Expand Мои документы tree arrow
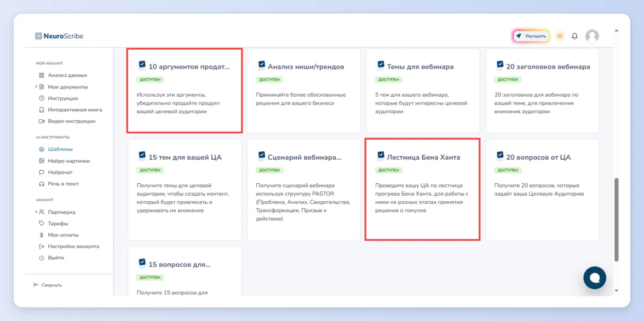 (x=36, y=87)
